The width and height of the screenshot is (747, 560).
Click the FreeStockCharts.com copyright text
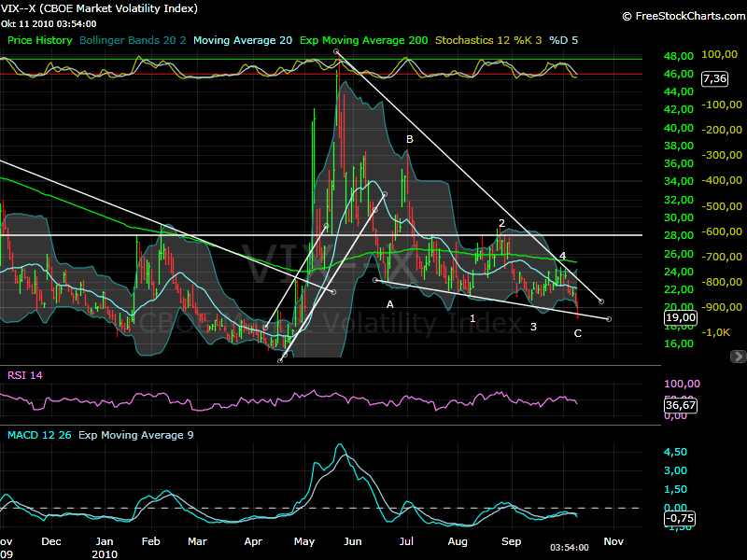pos(684,16)
